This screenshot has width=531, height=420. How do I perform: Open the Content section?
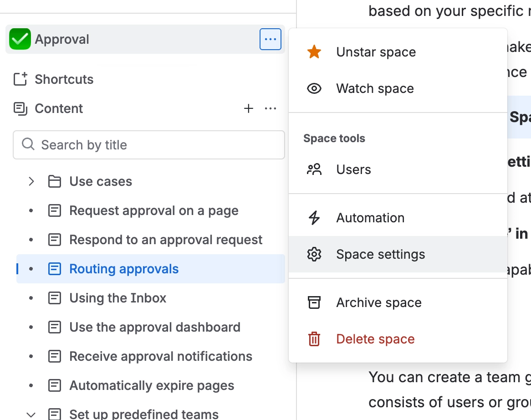pos(59,108)
